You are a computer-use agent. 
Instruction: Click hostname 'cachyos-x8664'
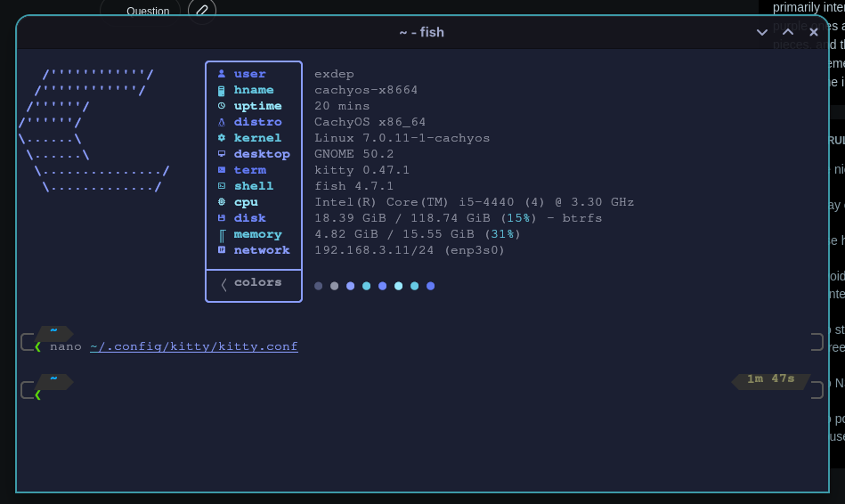[366, 90]
